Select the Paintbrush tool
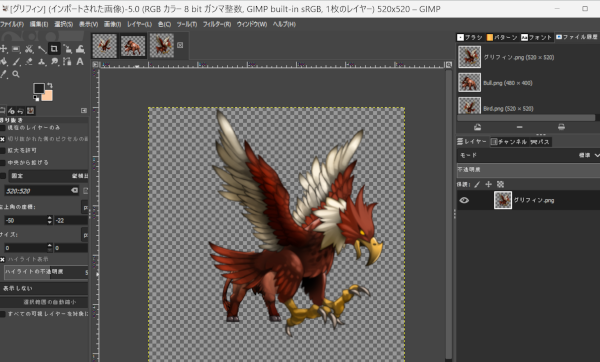Screen dimensions: 600x362 [16, 62]
